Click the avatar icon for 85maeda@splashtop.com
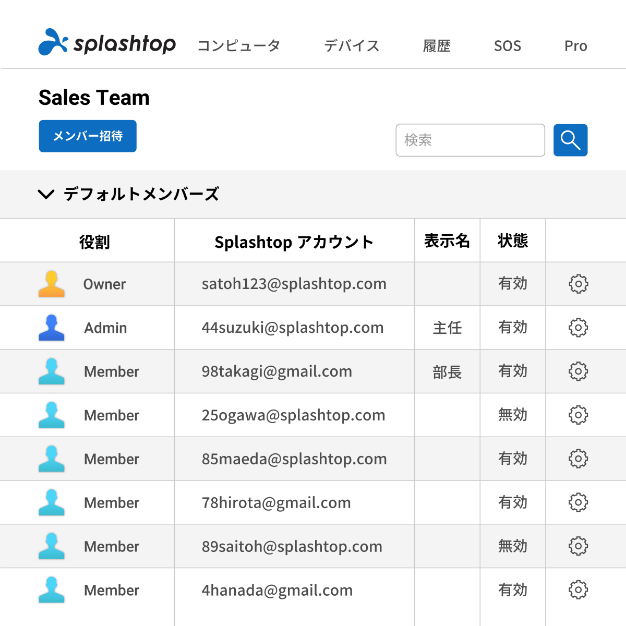Viewport: 626px width, 626px height. point(52,459)
